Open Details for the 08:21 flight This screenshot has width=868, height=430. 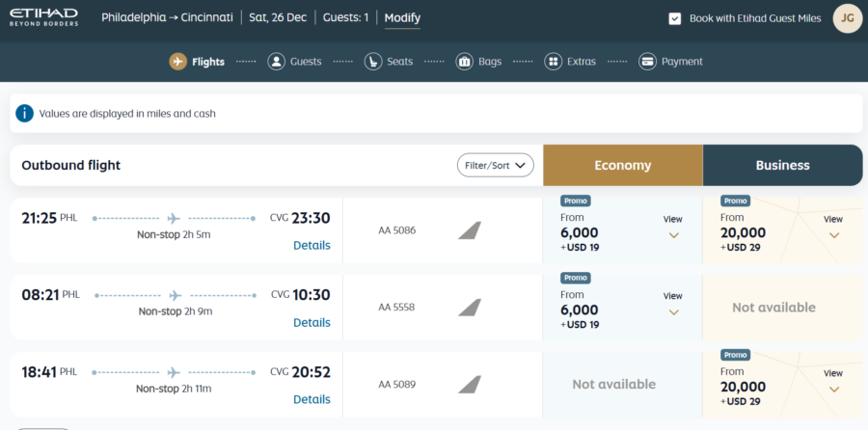click(x=312, y=322)
